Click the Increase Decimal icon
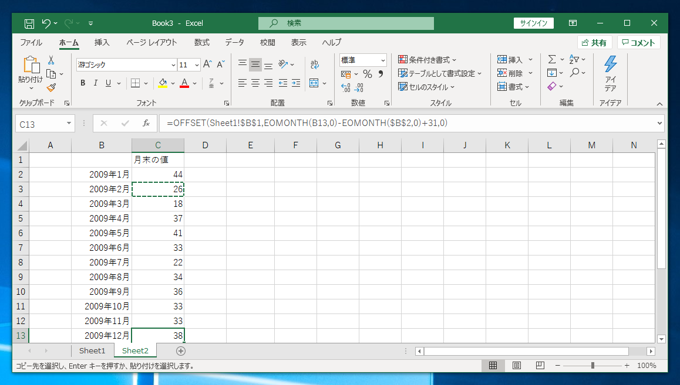The image size is (680, 385). [x=346, y=88]
